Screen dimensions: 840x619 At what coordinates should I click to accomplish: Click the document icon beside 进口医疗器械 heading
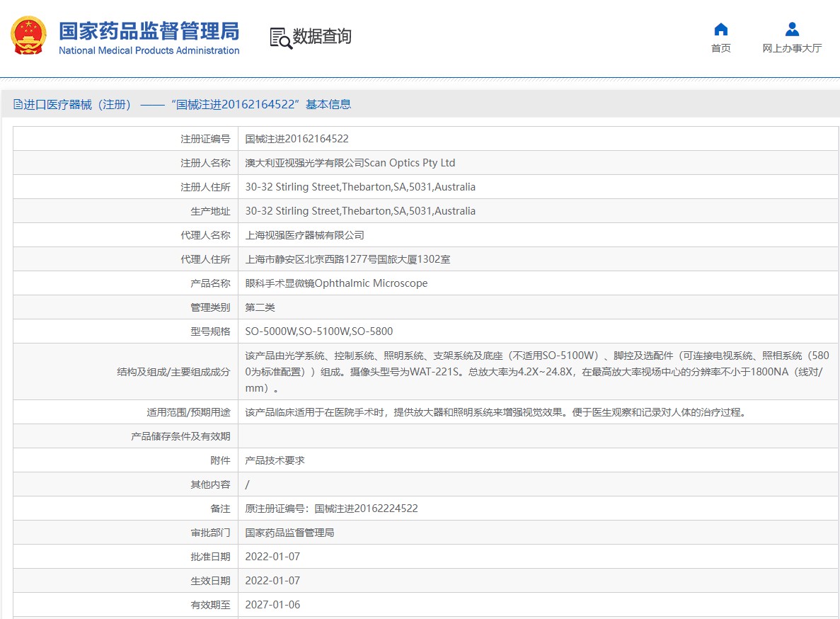[x=18, y=105]
